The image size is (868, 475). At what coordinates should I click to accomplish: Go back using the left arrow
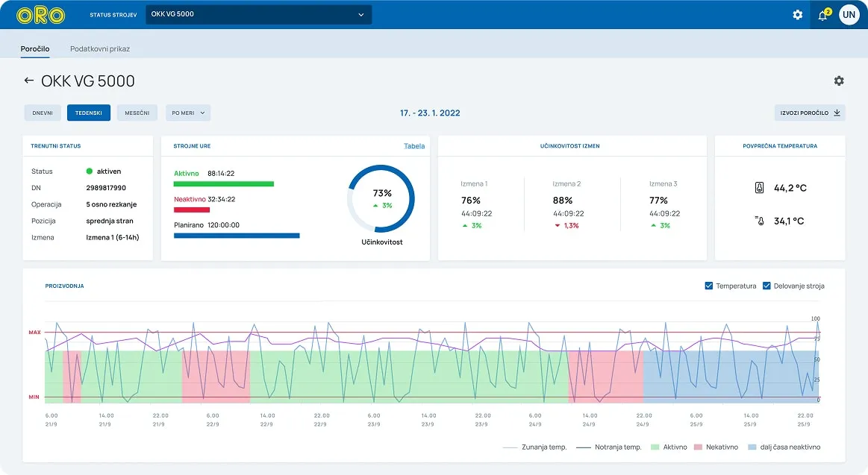tap(29, 81)
